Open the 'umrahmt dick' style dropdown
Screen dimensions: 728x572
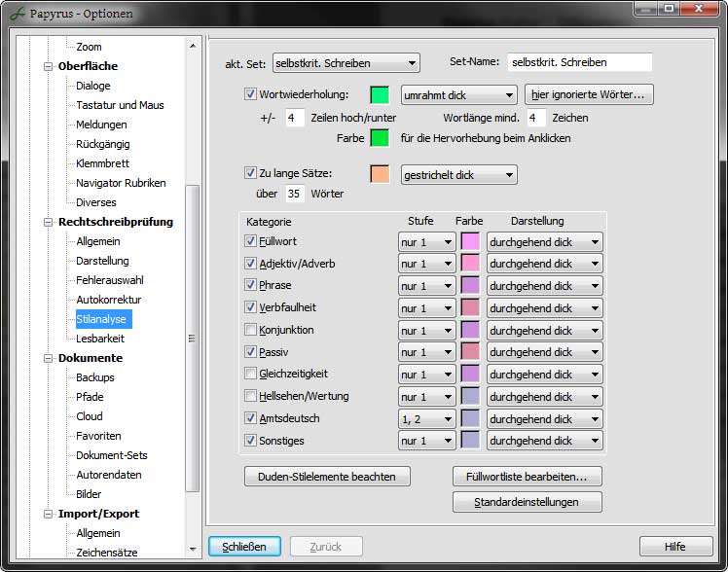click(x=459, y=95)
